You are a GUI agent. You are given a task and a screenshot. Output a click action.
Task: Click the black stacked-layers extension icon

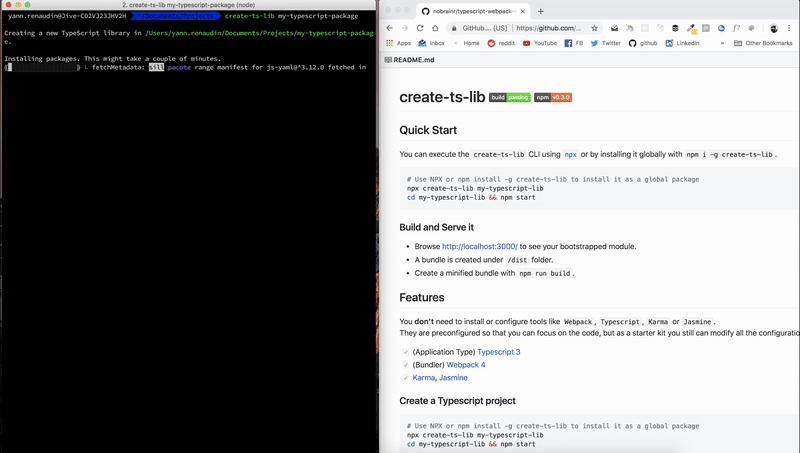pyautogui.click(x=675, y=28)
